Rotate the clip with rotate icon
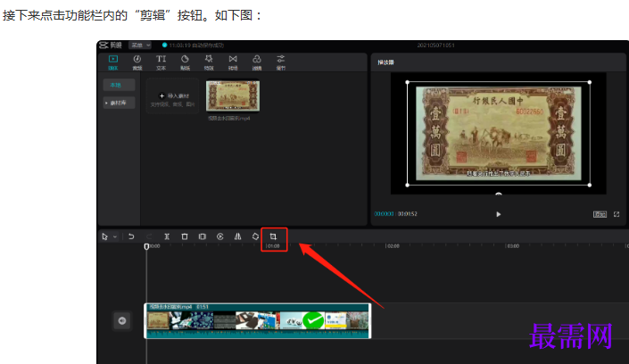The image size is (629, 364). (x=255, y=236)
